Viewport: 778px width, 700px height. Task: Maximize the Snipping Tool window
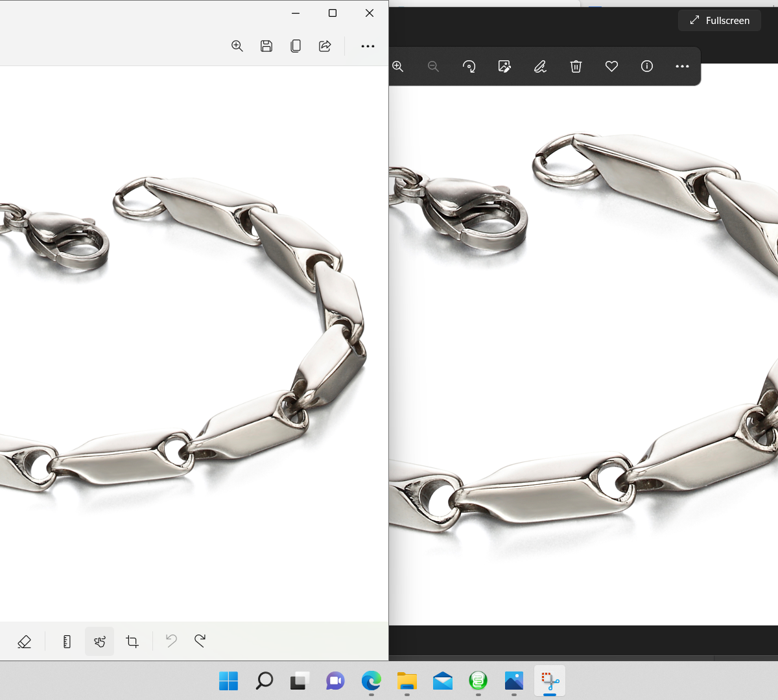(333, 13)
